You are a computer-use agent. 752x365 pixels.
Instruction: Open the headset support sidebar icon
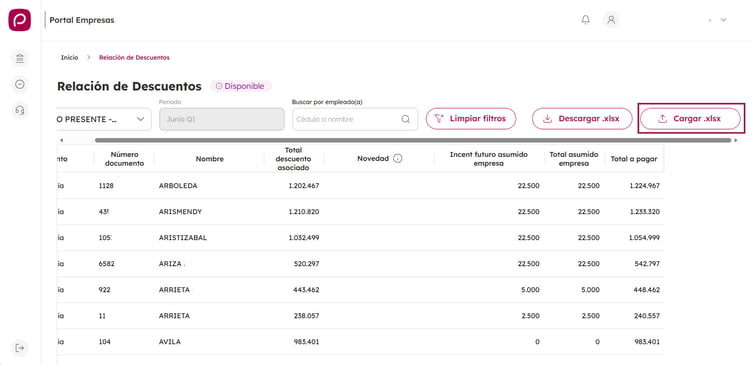[x=20, y=110]
